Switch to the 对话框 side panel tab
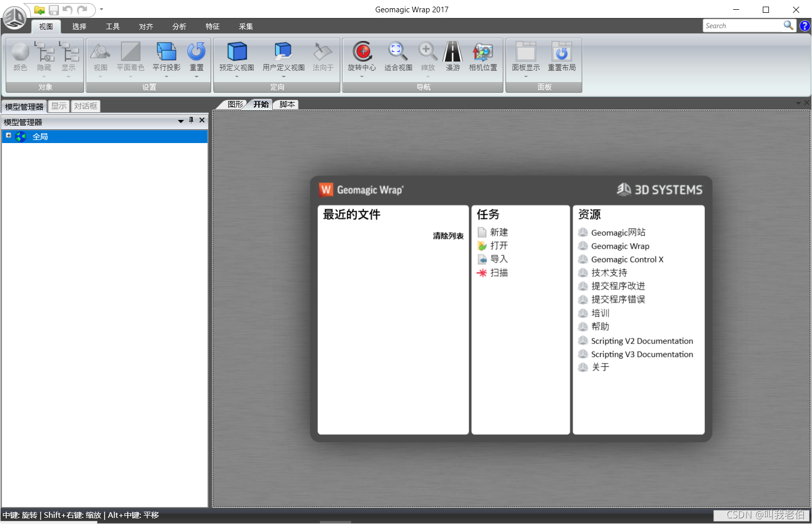The image size is (812, 524). [86, 106]
